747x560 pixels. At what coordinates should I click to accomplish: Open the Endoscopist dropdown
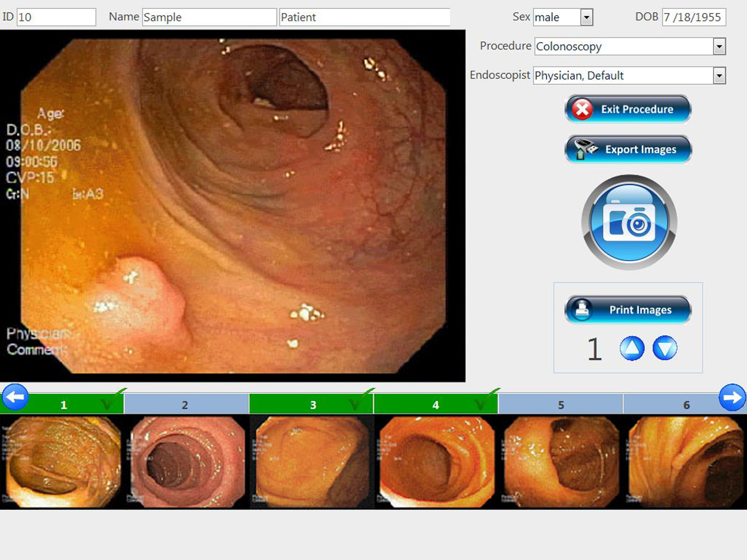point(719,76)
